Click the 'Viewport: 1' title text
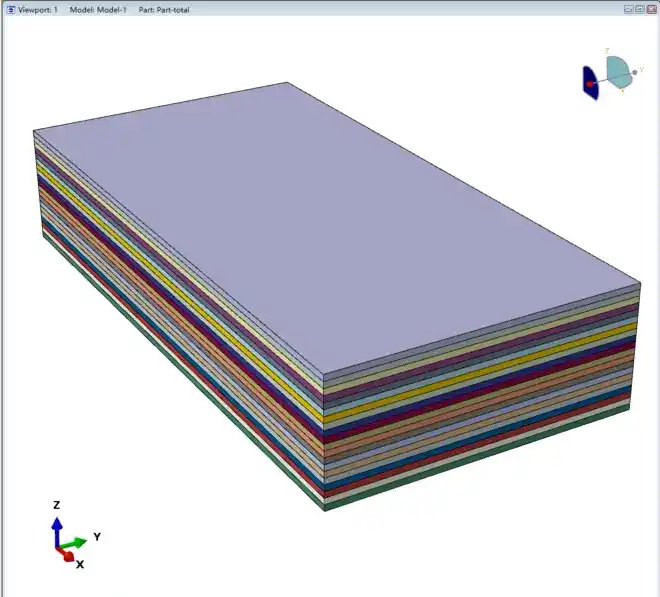This screenshot has height=597, width=660. (38, 10)
